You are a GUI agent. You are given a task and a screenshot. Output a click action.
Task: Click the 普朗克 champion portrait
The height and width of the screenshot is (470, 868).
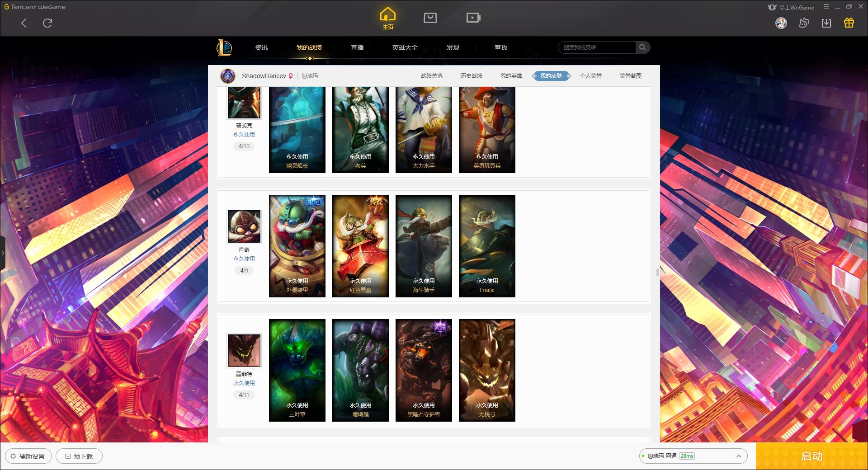click(244, 103)
